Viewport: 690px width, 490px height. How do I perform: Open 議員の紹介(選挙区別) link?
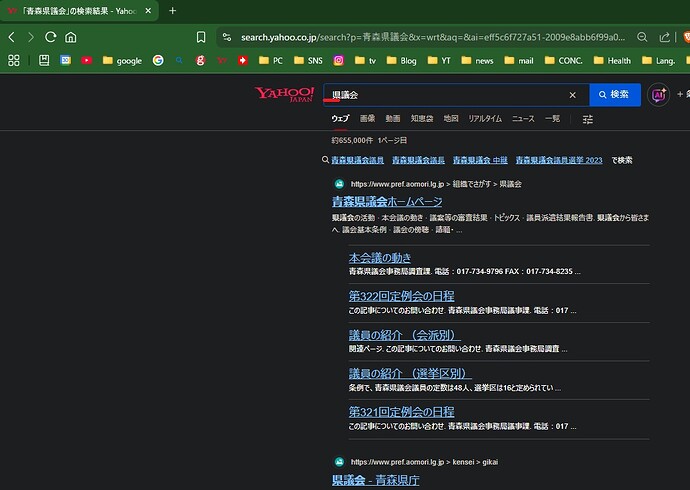coord(410,373)
